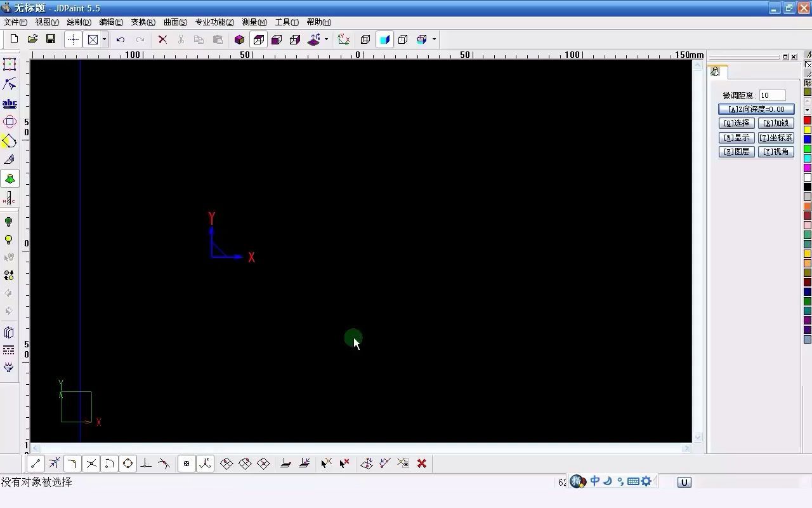Screen dimensions: 812x508
Task: Toggle the arc snap mode
Action: click(110, 464)
